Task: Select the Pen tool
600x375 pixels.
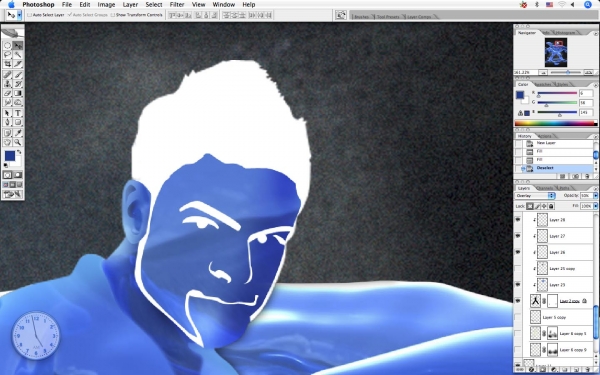Action: tap(7, 122)
